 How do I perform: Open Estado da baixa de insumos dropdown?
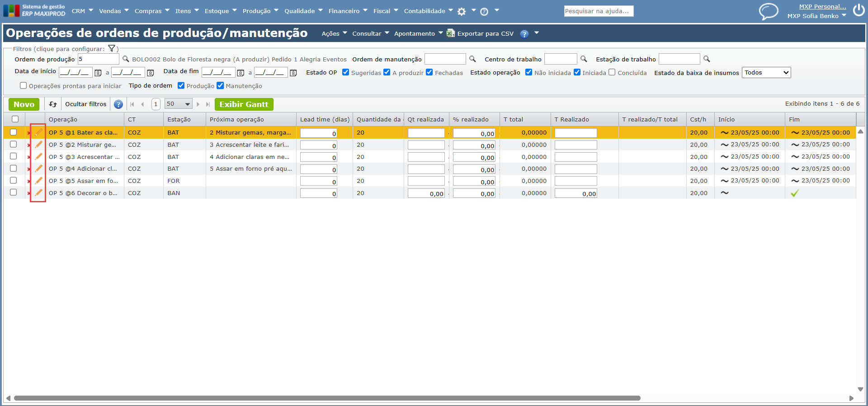pos(766,73)
